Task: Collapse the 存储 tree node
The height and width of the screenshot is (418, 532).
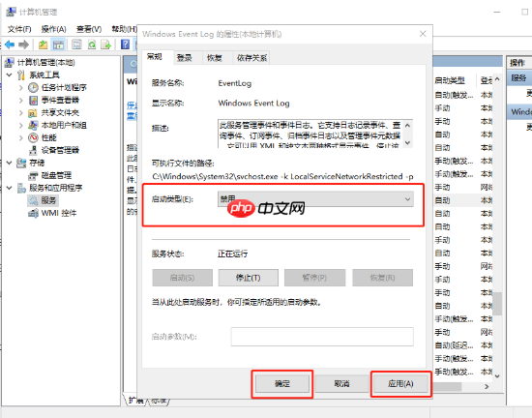Action: point(9,163)
